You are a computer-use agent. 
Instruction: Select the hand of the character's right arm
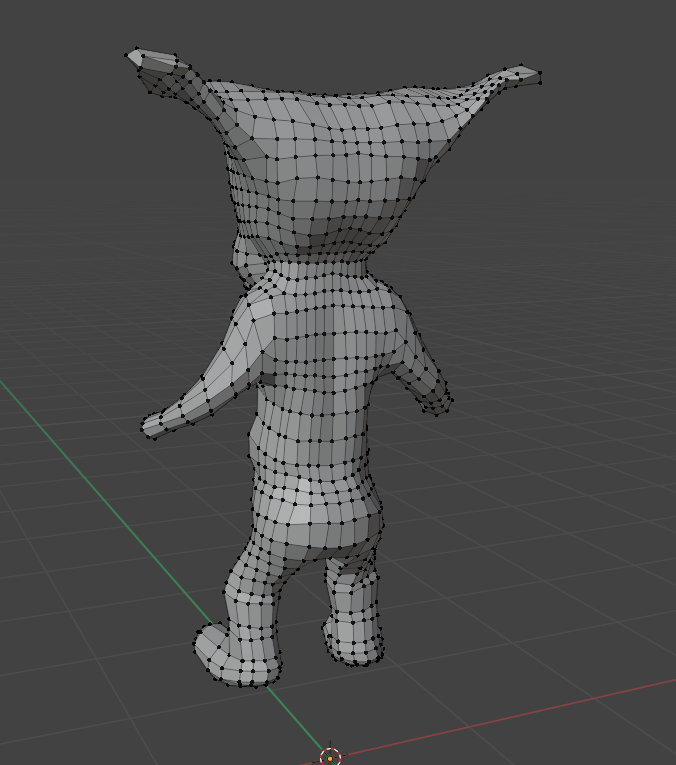(x=437, y=403)
